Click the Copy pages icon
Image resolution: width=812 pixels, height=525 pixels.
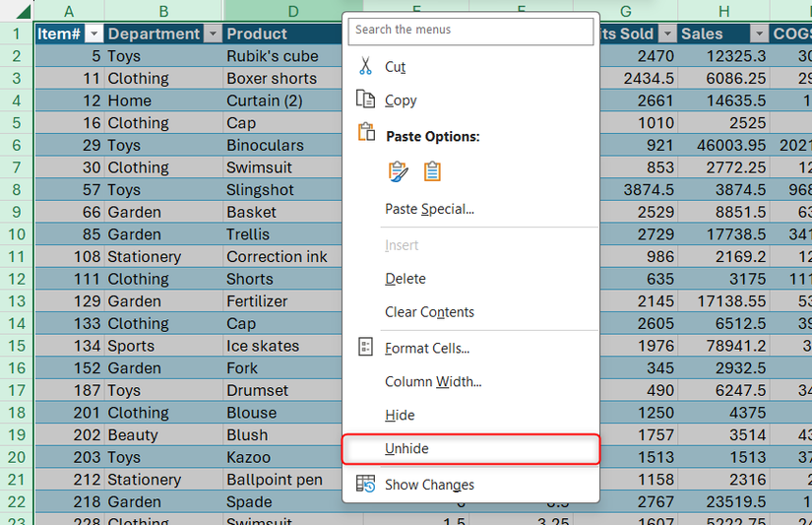(365, 98)
